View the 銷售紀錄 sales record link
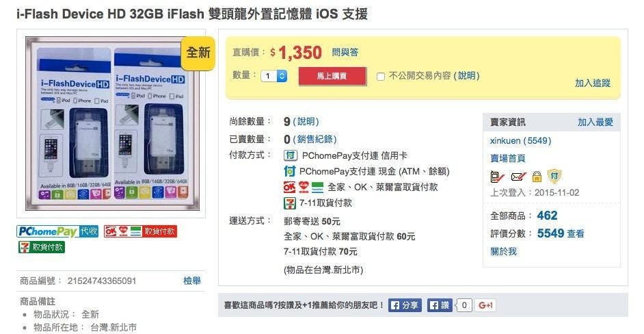 [x=314, y=139]
